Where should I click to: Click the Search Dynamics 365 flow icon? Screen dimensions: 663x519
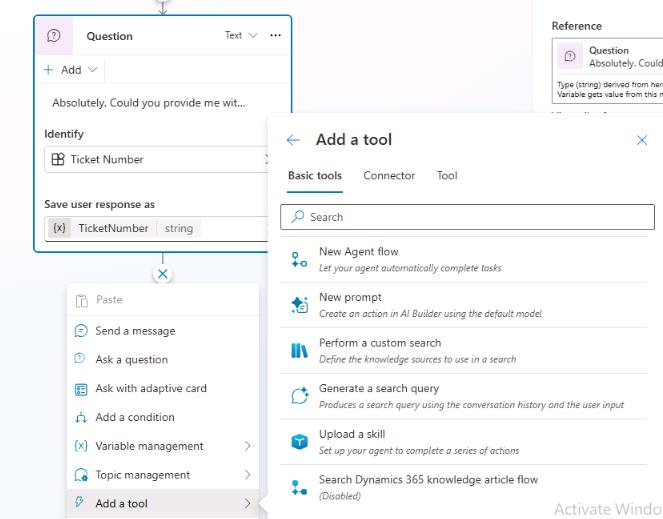point(299,487)
